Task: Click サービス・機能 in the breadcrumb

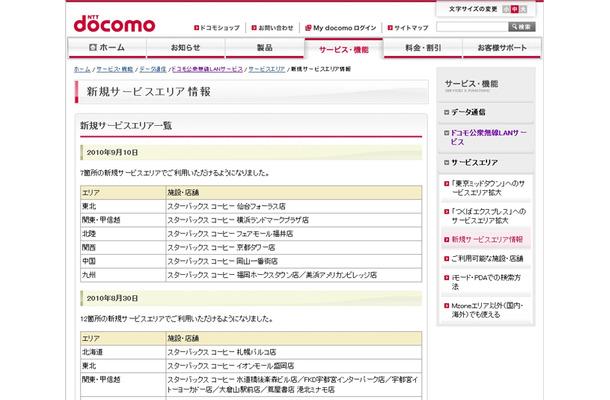Action: tap(115, 69)
